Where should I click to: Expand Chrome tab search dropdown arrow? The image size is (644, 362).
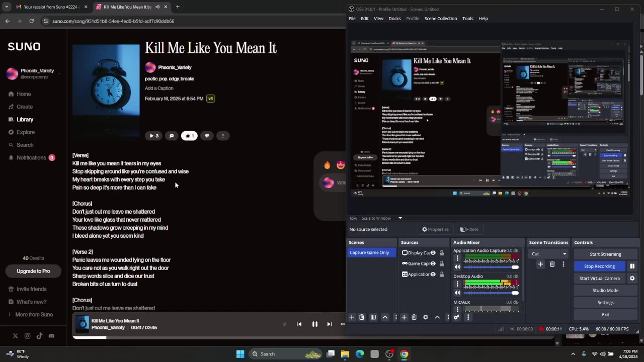click(x=7, y=7)
